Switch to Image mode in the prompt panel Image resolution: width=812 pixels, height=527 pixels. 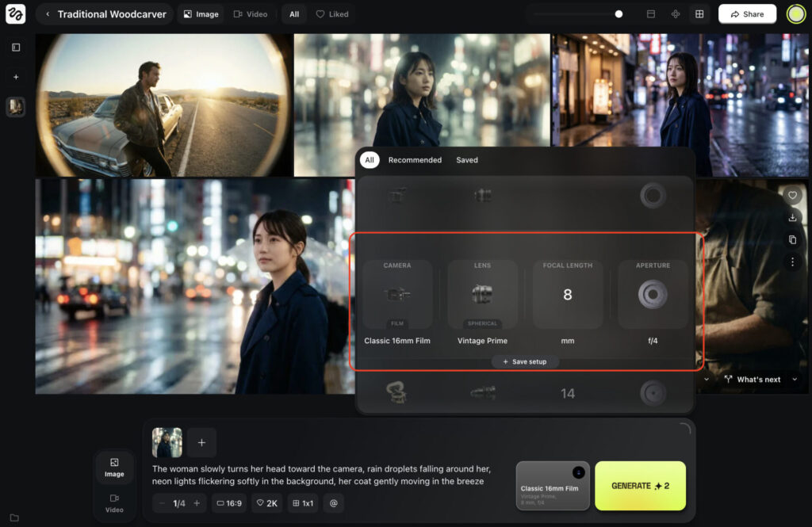pyautogui.click(x=114, y=468)
